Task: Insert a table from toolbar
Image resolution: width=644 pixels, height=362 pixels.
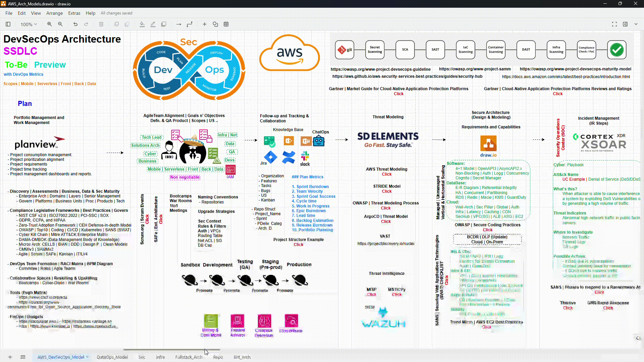Action: 226,24
